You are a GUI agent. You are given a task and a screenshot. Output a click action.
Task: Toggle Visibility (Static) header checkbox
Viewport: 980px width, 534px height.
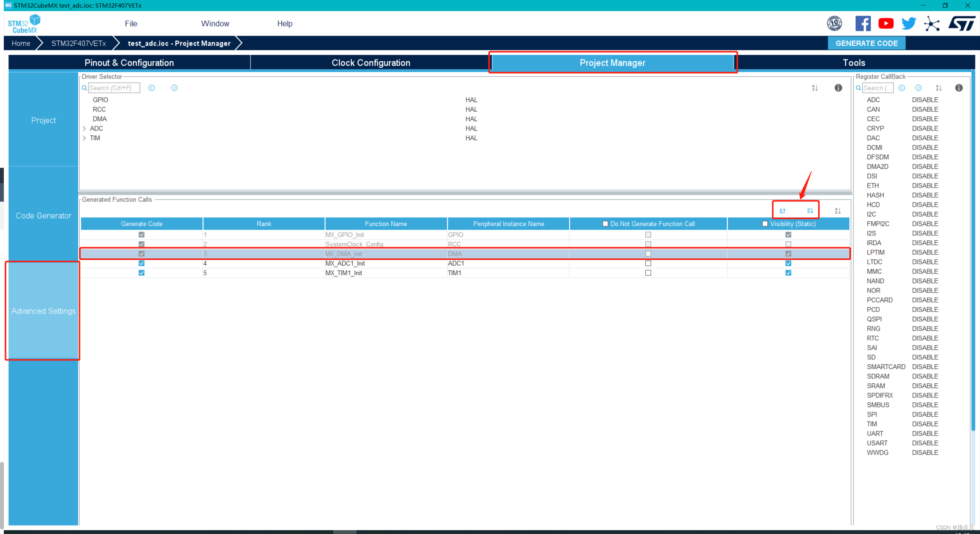coord(765,224)
